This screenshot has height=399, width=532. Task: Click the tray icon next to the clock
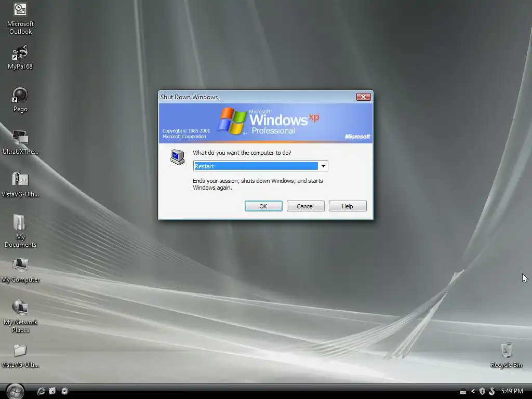[x=491, y=391]
